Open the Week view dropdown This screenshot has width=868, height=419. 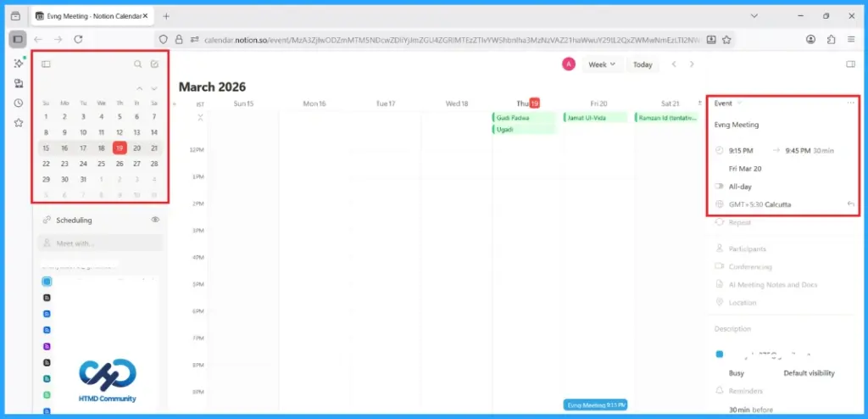(603, 64)
